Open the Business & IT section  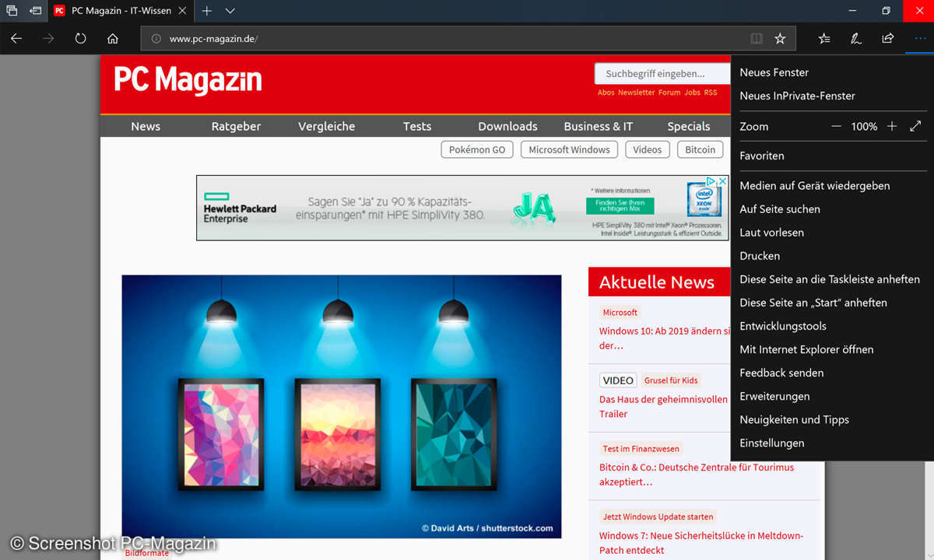(x=599, y=126)
